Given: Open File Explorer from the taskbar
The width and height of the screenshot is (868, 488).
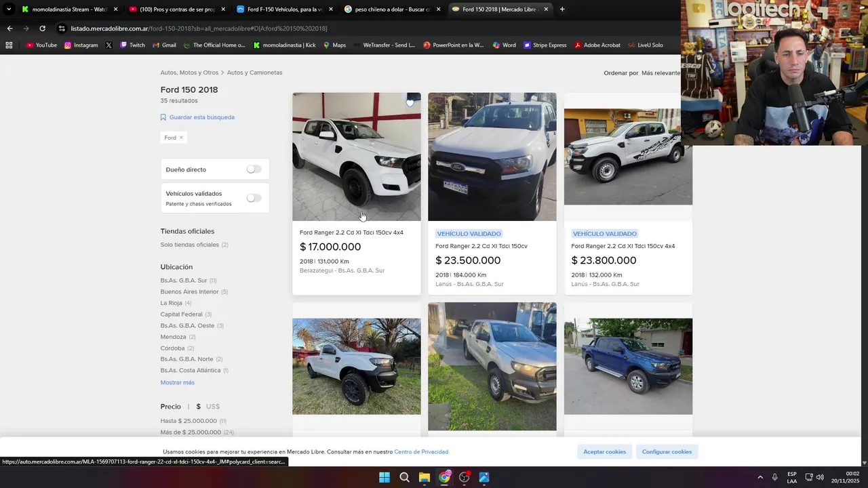Looking at the screenshot, I should pos(424,477).
